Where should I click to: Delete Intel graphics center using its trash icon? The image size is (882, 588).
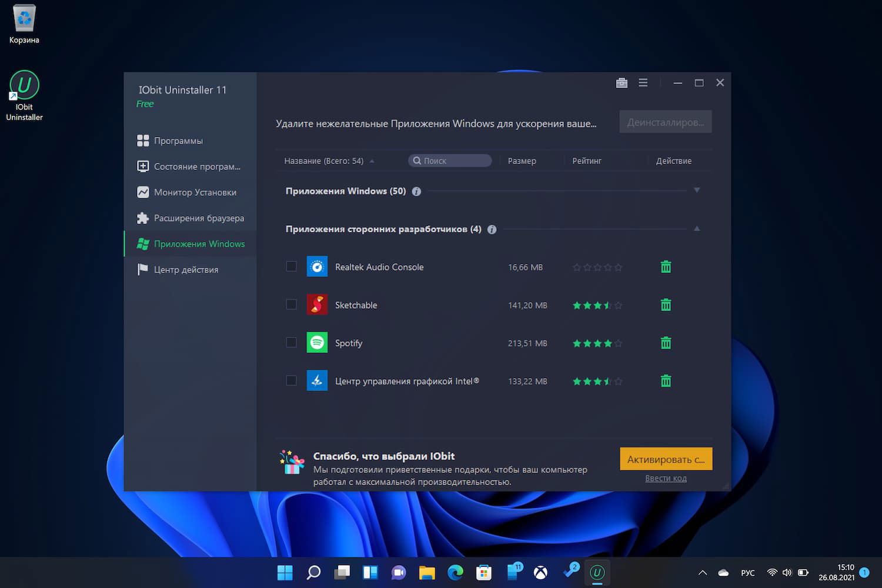[666, 381]
